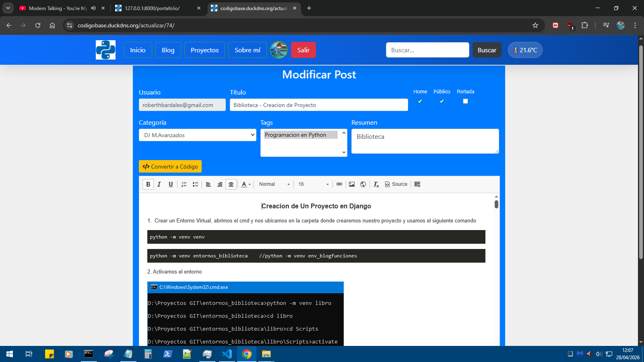The height and width of the screenshot is (362, 644).
Task: Open Windows Start menu
Action: (x=10, y=354)
